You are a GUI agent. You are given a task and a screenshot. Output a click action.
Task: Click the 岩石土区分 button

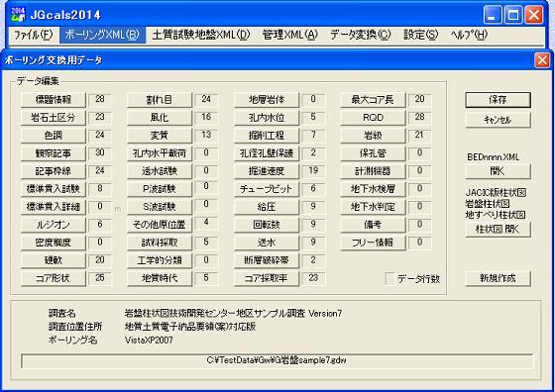pyautogui.click(x=54, y=118)
